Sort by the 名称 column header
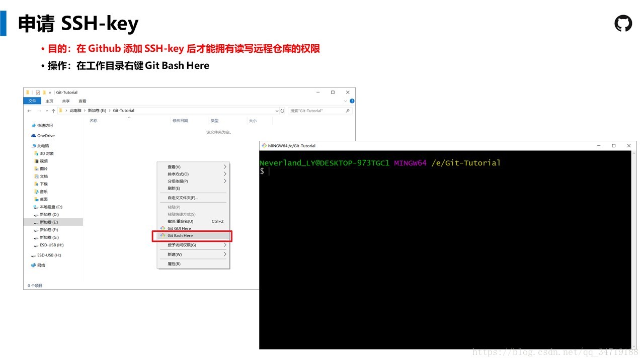Viewport: 644px width, 362px height. [x=94, y=121]
